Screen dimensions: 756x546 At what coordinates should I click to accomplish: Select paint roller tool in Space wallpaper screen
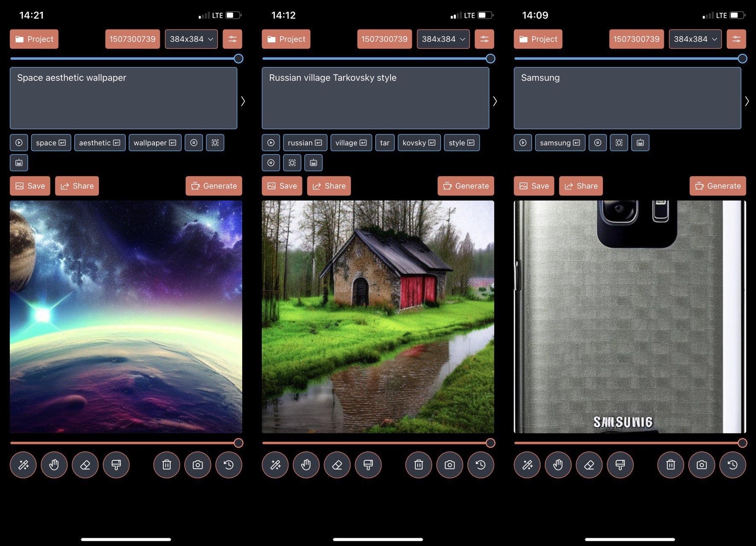(x=116, y=465)
